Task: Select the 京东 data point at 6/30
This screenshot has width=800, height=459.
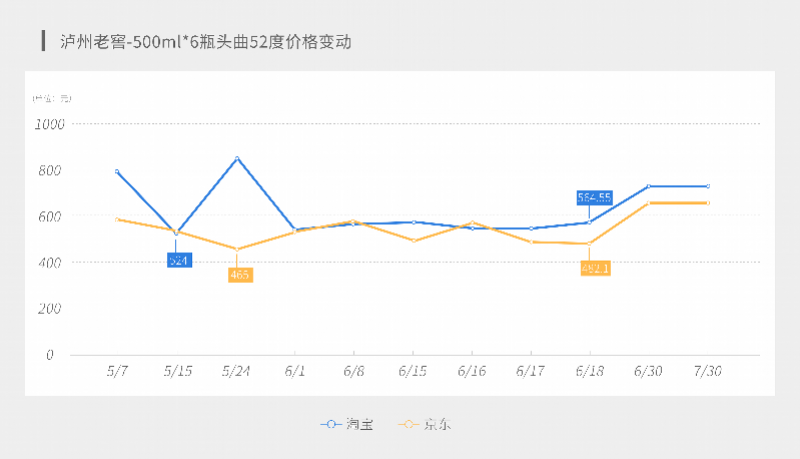Action: click(648, 203)
